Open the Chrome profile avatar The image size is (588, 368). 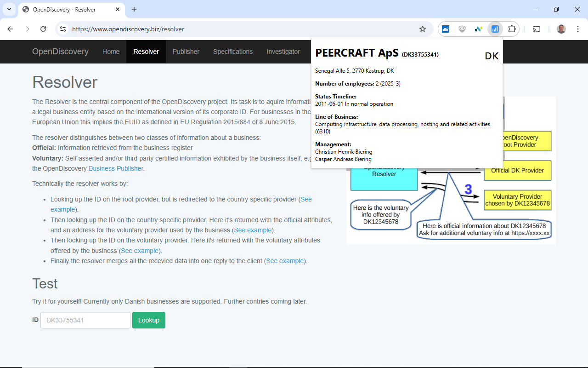pyautogui.click(x=561, y=29)
